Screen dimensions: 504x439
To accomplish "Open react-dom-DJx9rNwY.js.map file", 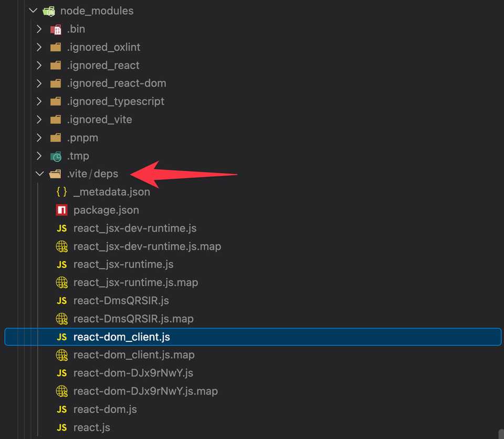I will [x=145, y=391].
